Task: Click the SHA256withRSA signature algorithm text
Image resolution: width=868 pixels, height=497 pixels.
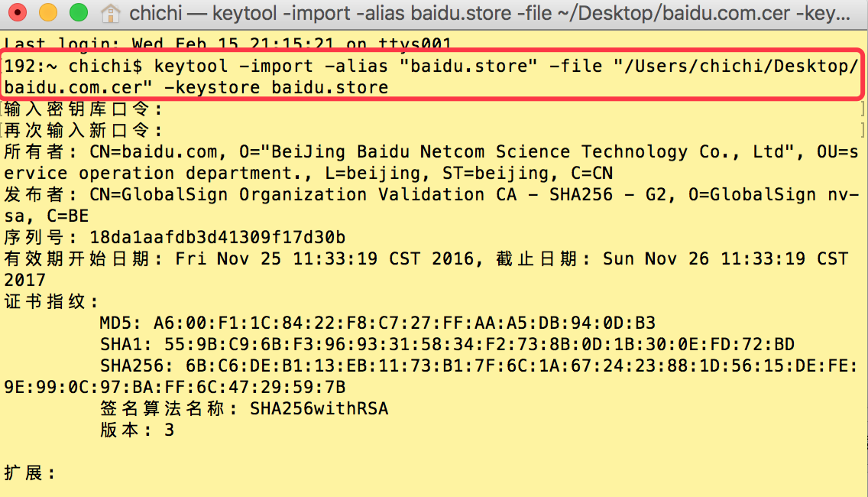Action: [319, 409]
